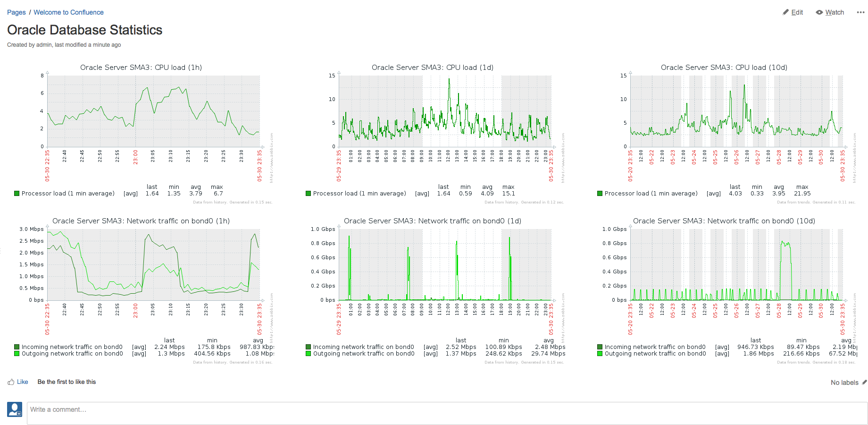Click 2.24 Mbps last value in 1h traffic

point(169,347)
